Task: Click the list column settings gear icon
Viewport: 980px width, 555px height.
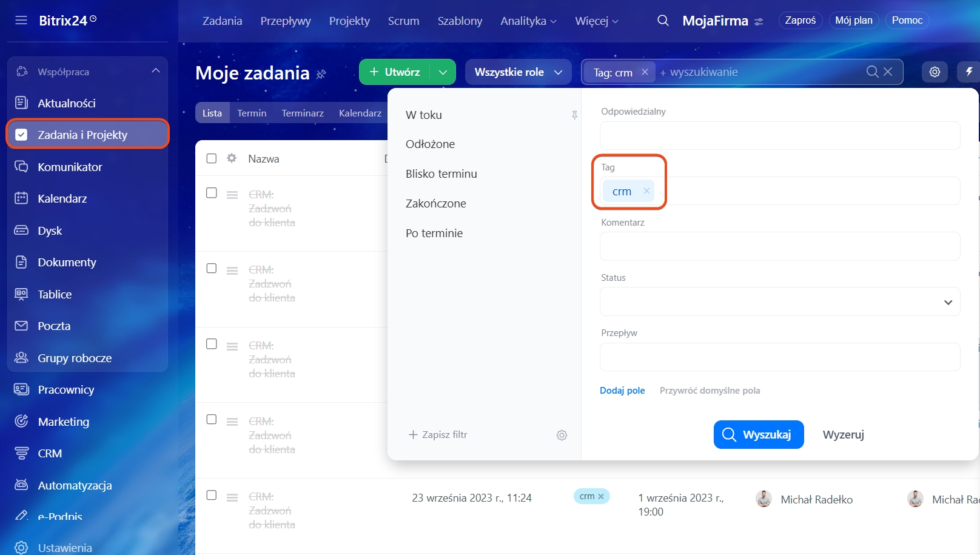Action: [x=232, y=158]
